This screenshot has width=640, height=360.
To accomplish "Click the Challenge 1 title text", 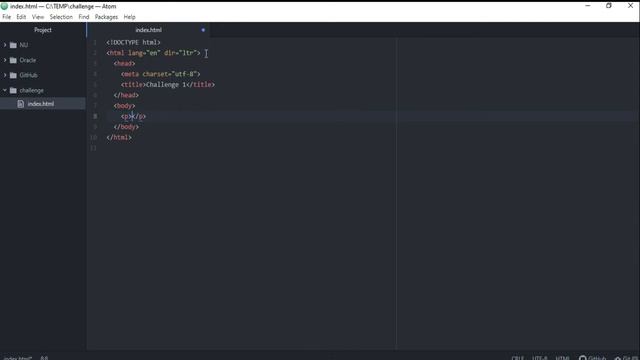I will pos(166,84).
